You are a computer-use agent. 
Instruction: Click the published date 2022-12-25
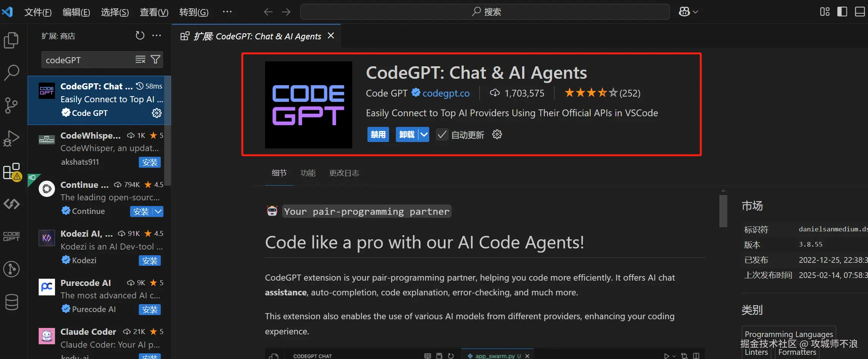[x=833, y=260]
